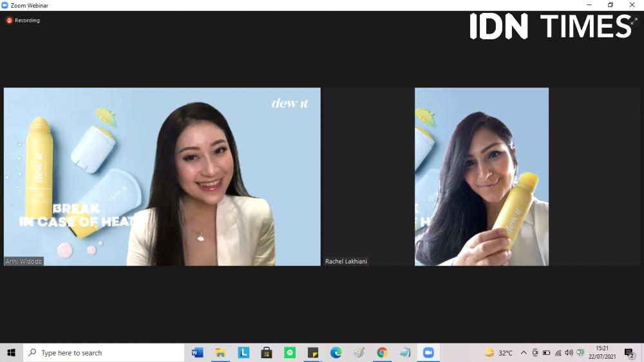The height and width of the screenshot is (362, 644).
Task: Click the red Recording indicator
Action: click(x=9, y=21)
